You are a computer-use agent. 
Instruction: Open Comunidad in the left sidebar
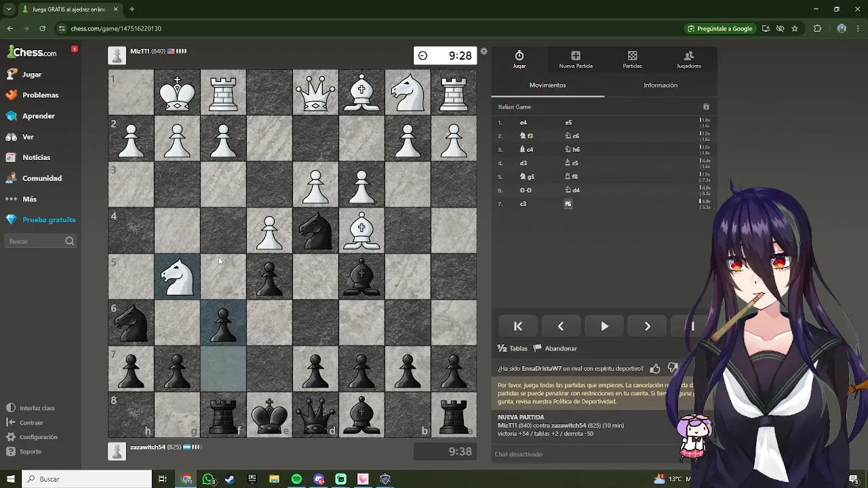[41, 178]
